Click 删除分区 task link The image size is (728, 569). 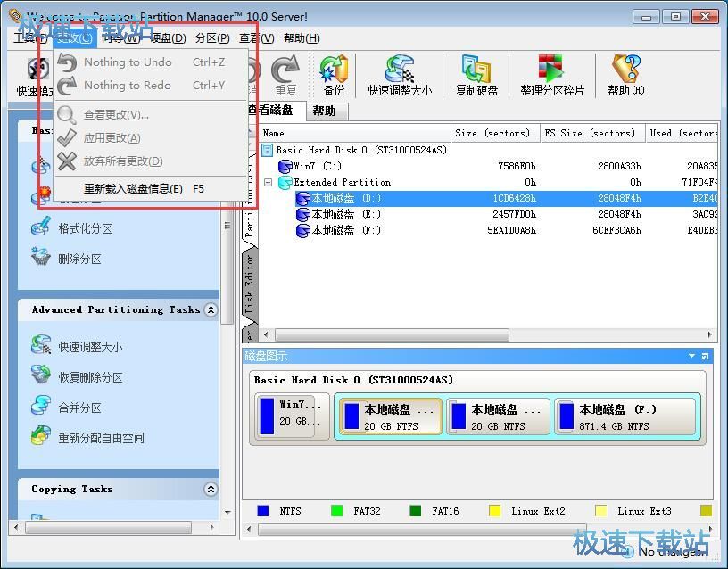pyautogui.click(x=79, y=259)
